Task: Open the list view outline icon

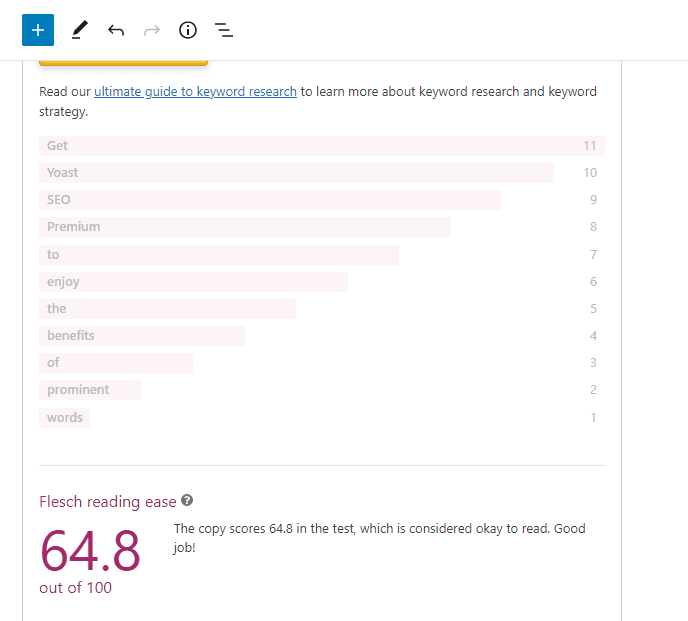Action: (224, 30)
